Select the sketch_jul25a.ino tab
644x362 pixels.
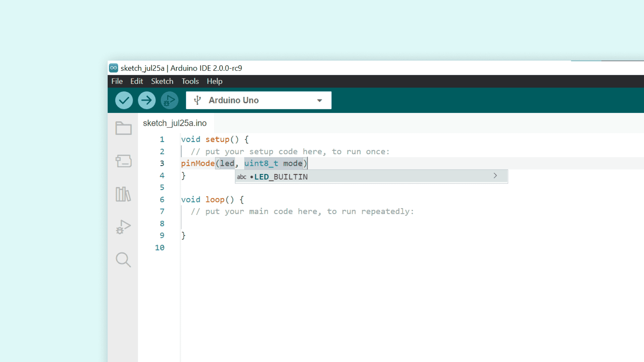175,123
